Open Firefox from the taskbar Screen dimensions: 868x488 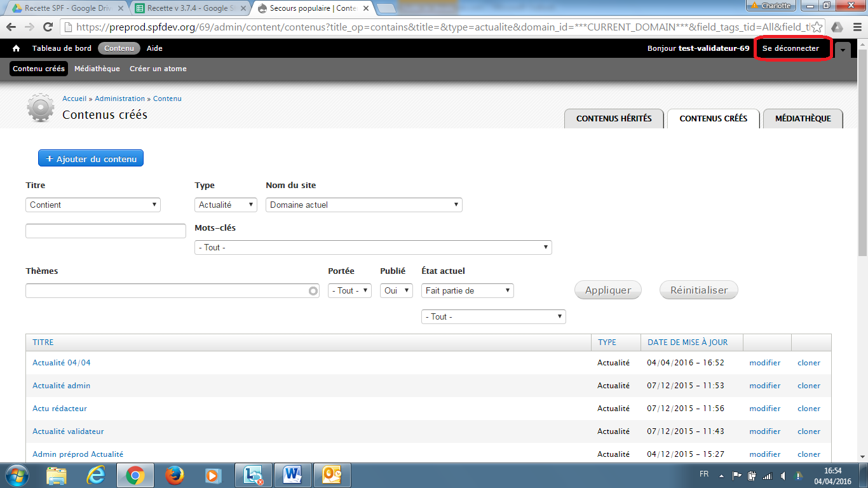point(173,475)
